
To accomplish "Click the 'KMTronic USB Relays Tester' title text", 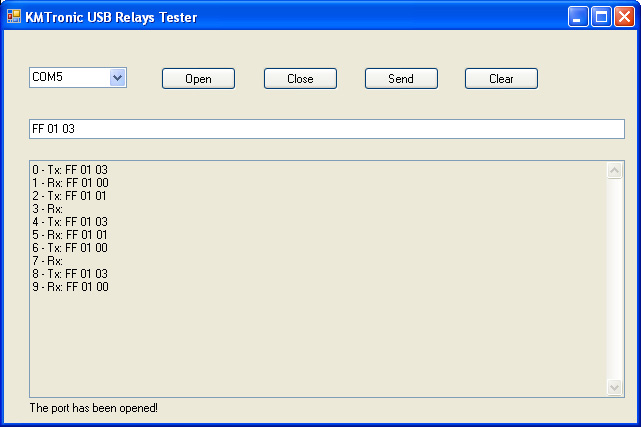I will 111,17.
